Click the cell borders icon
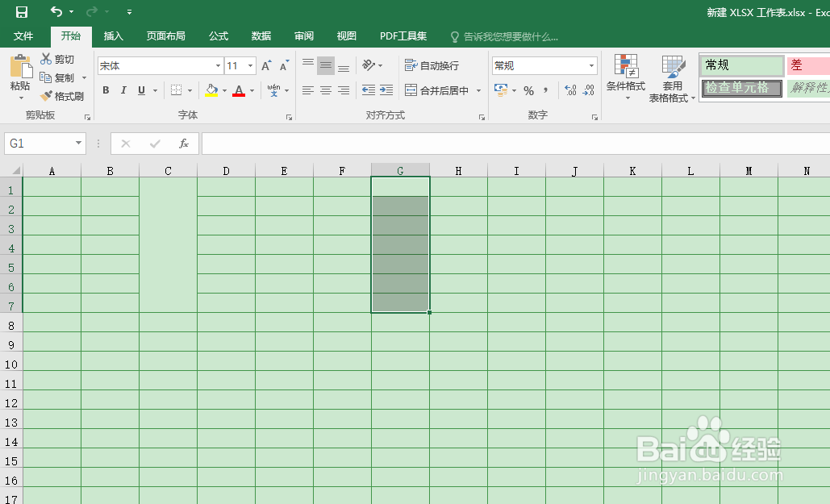 tap(177, 90)
